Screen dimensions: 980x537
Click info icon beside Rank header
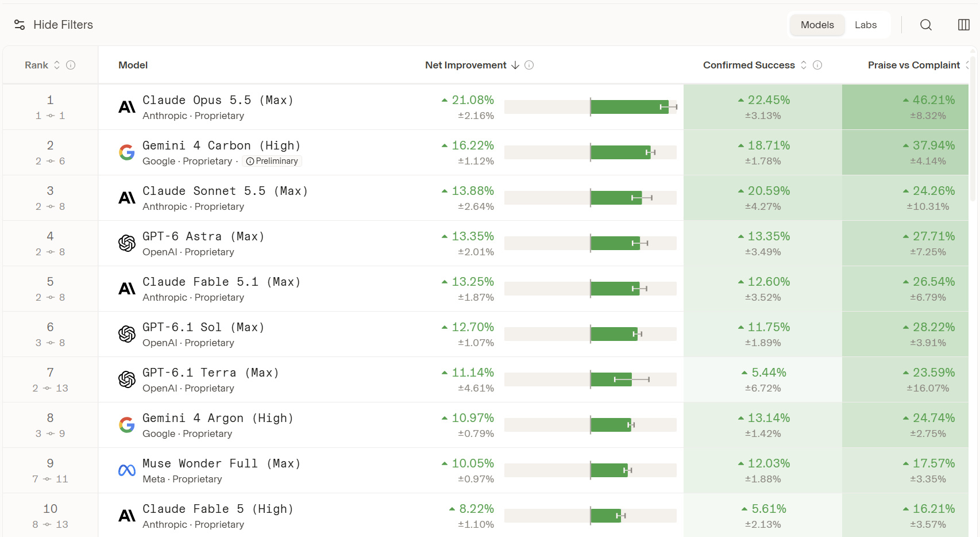click(x=71, y=65)
